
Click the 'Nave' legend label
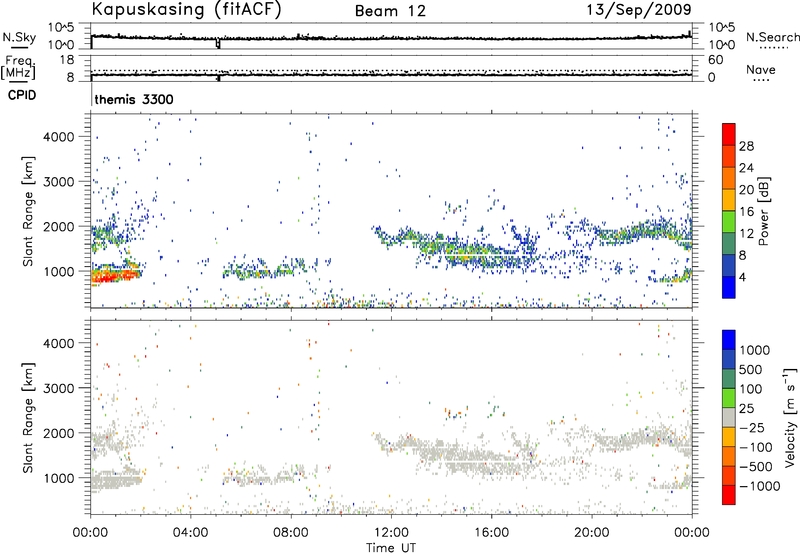(760, 70)
